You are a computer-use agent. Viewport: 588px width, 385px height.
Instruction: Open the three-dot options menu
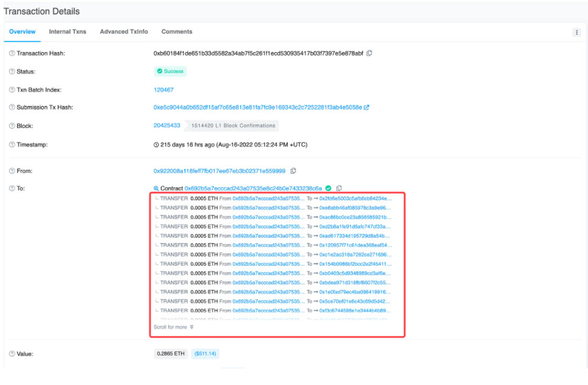pos(576,32)
